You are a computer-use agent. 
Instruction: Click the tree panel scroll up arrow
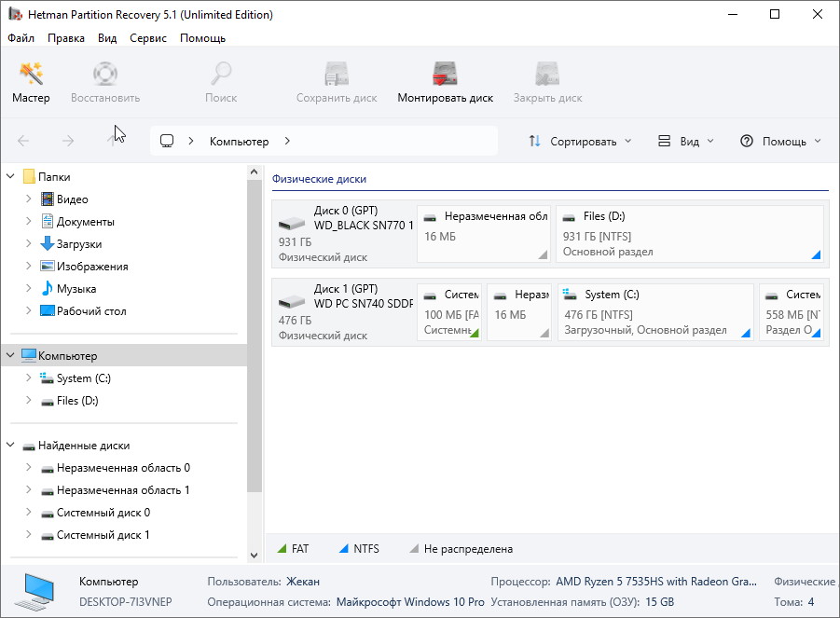point(254,172)
